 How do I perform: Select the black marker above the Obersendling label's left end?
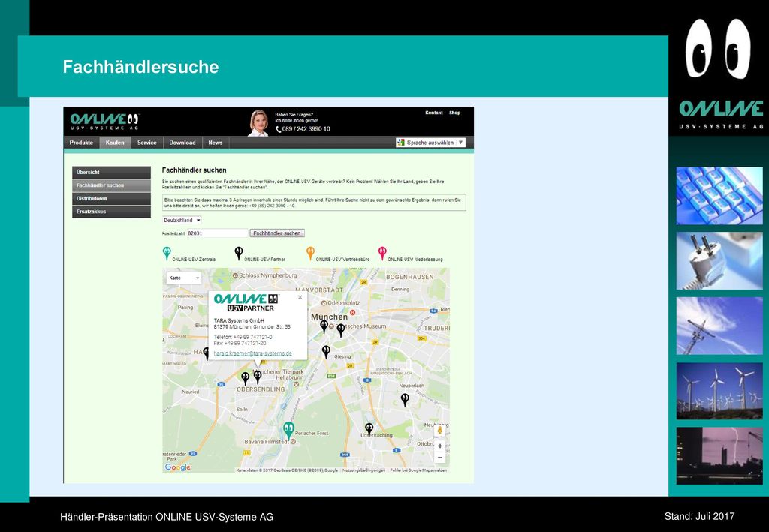point(246,379)
